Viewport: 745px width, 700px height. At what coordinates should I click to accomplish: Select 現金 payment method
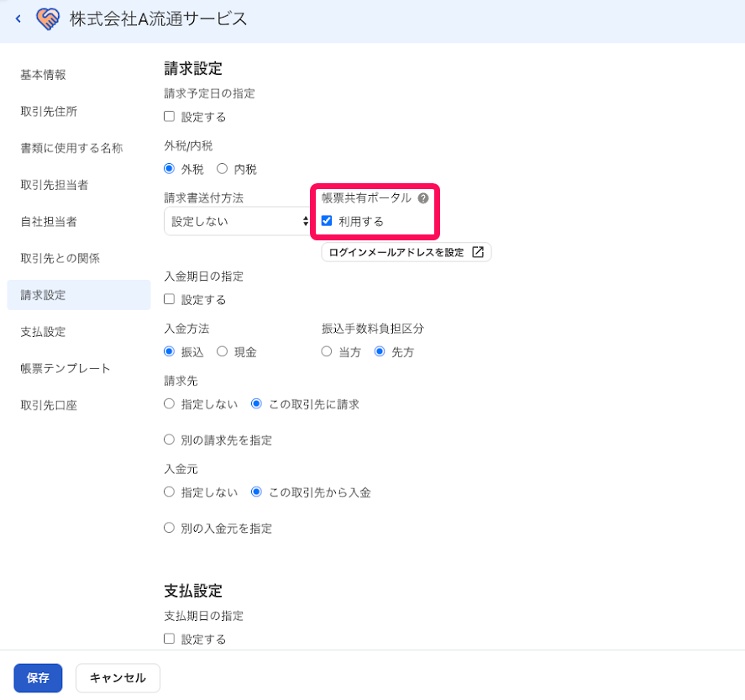222,351
